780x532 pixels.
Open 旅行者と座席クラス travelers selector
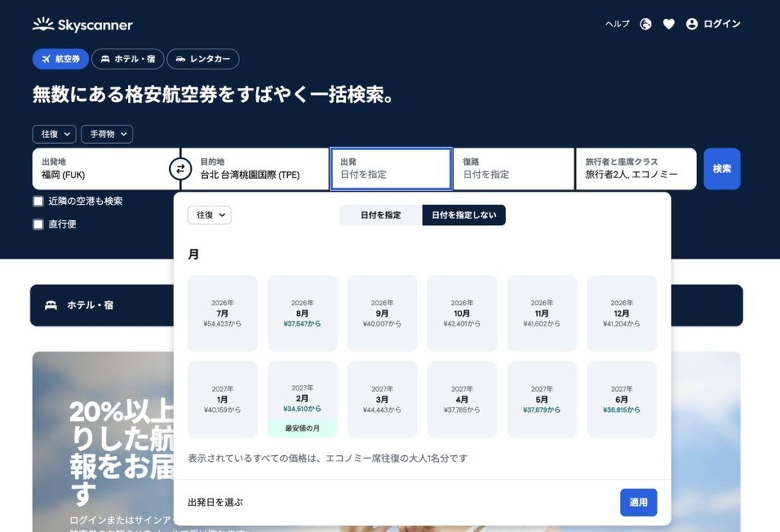636,168
